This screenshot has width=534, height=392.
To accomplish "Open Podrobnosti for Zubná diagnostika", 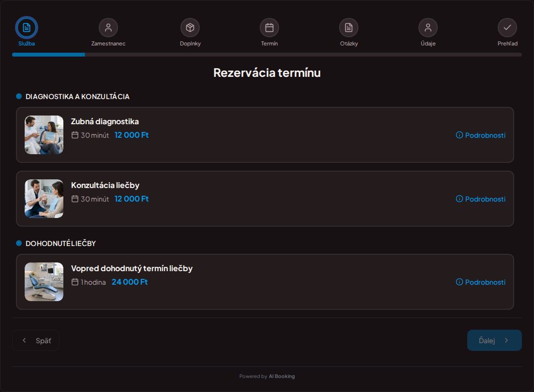I will (480, 135).
